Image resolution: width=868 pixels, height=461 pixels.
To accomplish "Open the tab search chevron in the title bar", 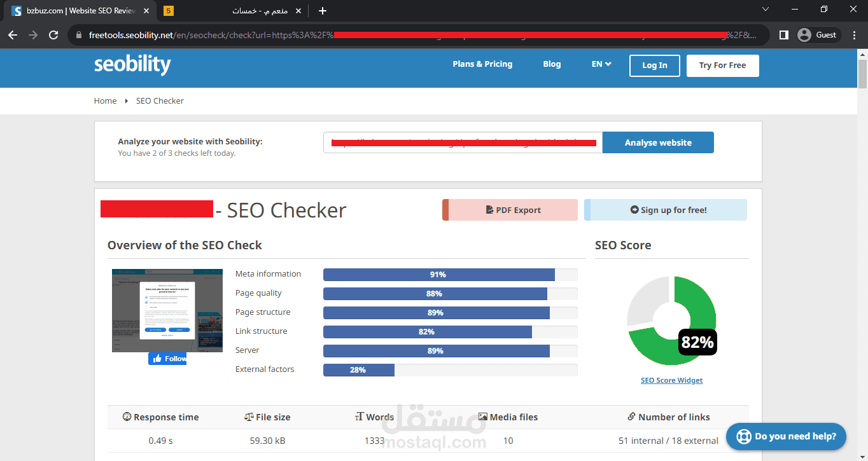I will pyautogui.click(x=766, y=9).
